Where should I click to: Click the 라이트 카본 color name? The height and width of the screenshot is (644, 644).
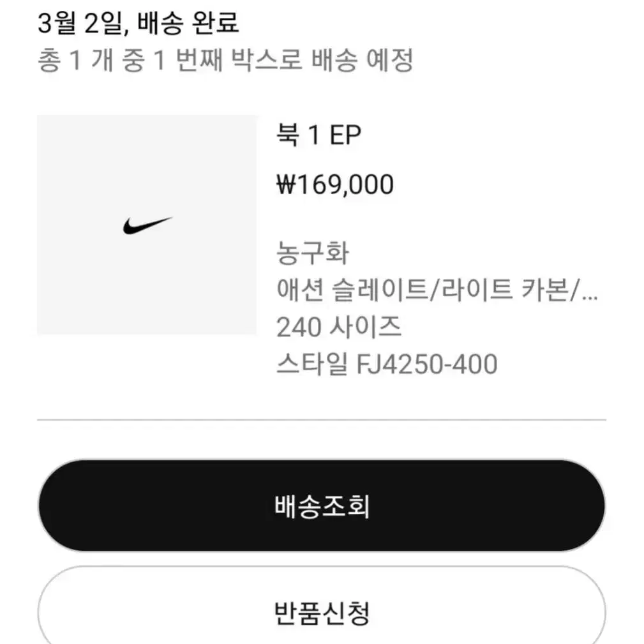(505, 290)
